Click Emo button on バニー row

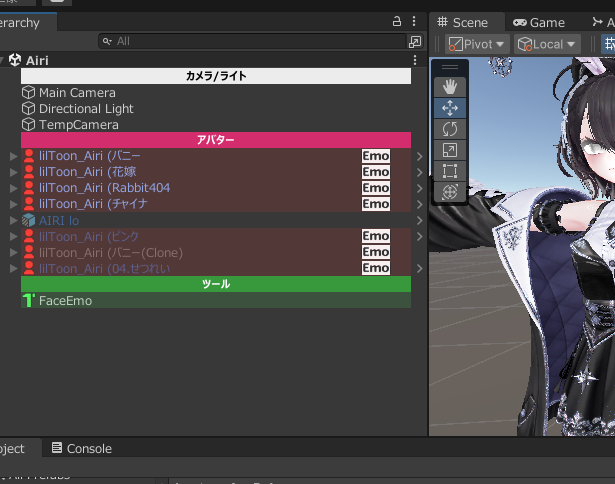[376, 156]
